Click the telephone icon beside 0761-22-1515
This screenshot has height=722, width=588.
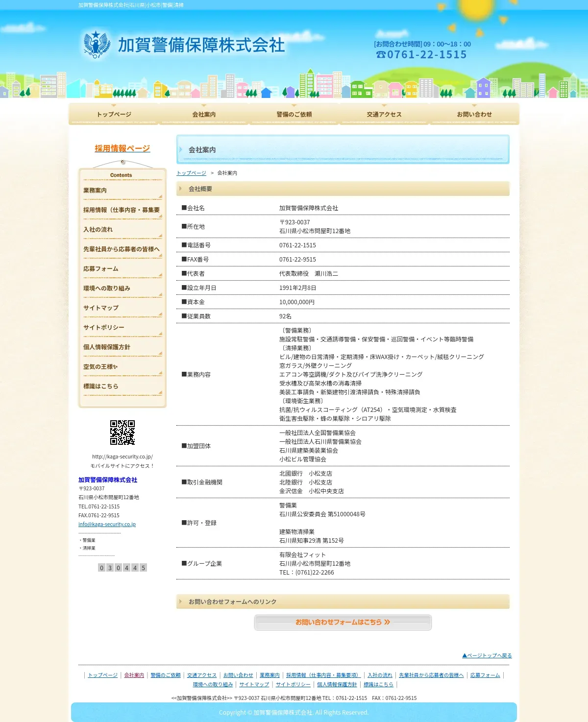click(x=381, y=54)
